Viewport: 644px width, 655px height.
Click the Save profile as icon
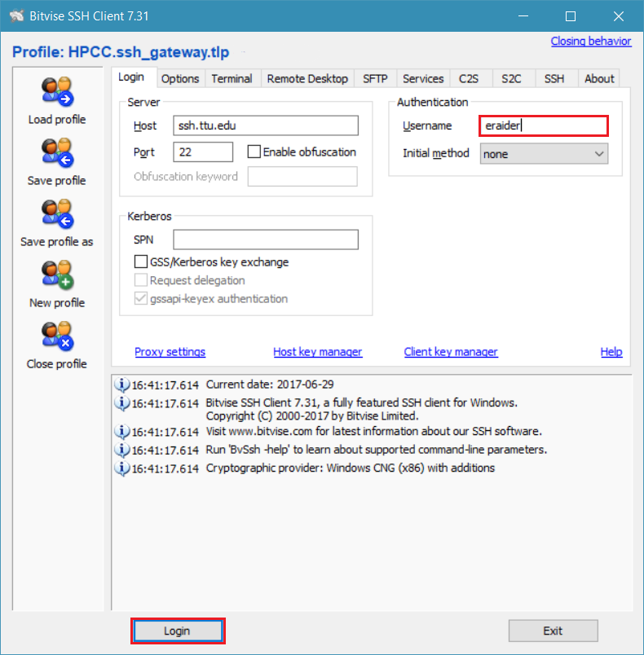(x=57, y=214)
